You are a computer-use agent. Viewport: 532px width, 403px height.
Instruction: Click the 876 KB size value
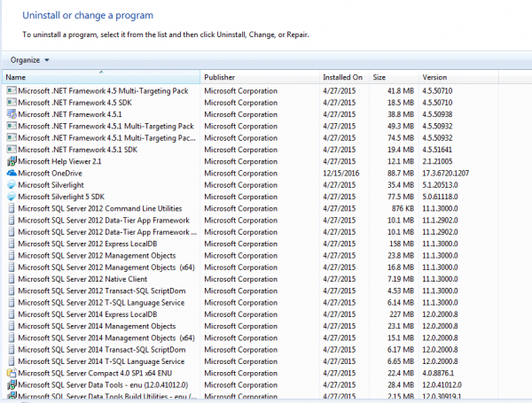click(x=403, y=208)
